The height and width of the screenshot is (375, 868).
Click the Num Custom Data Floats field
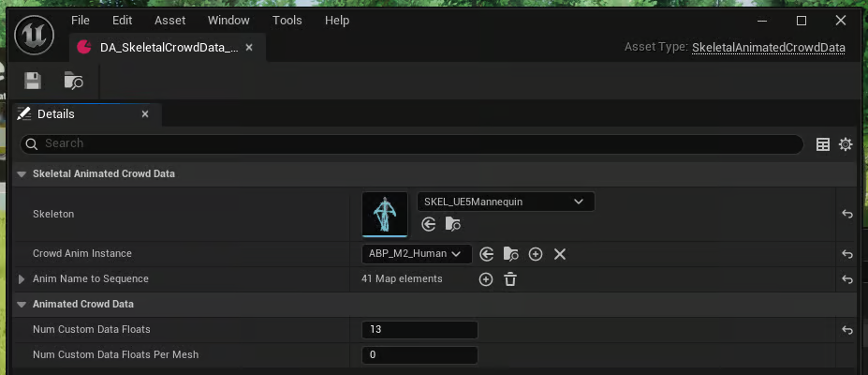click(x=419, y=330)
